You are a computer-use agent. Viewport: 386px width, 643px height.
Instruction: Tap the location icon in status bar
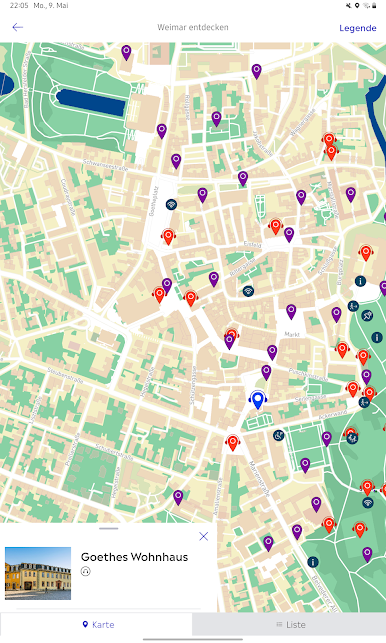click(357, 5)
